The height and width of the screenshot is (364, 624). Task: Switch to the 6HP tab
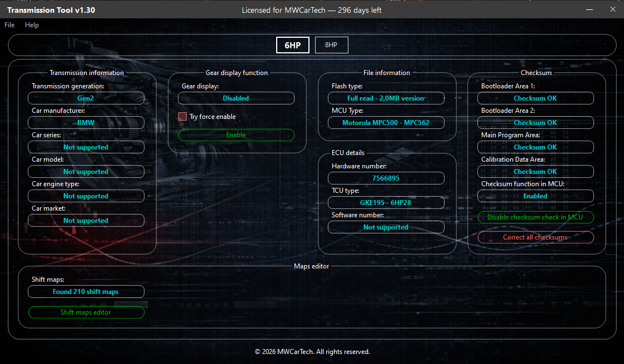[292, 45]
